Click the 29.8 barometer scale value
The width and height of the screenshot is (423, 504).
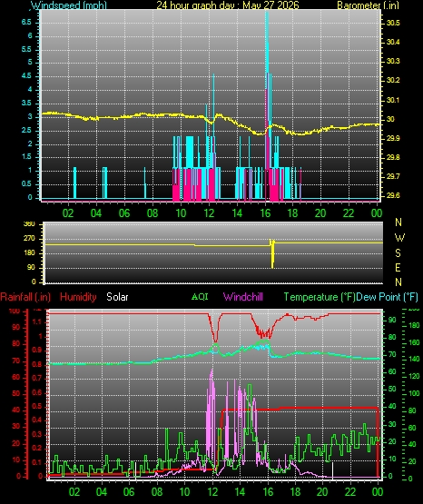[393, 157]
